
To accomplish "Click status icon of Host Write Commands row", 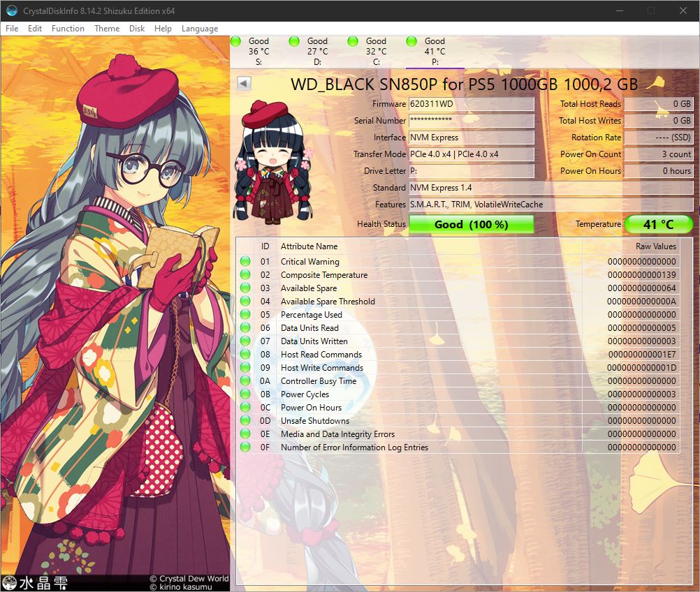I will pyautogui.click(x=245, y=367).
